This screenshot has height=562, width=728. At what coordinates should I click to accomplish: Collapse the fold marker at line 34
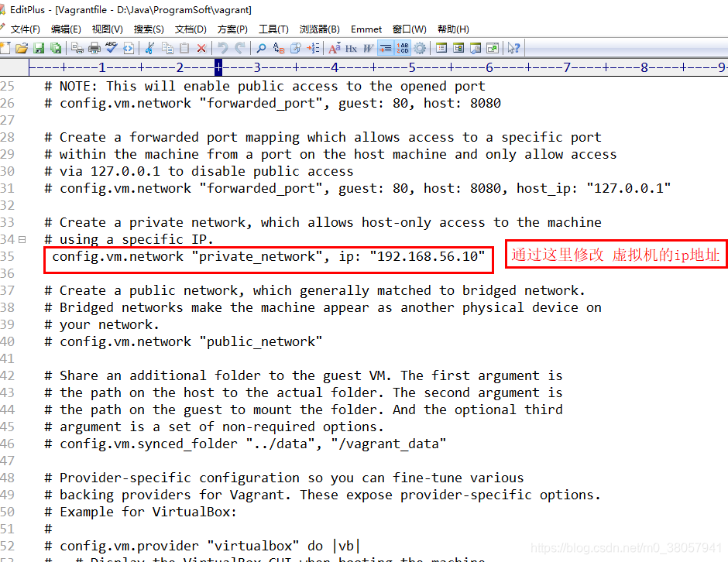[22, 239]
